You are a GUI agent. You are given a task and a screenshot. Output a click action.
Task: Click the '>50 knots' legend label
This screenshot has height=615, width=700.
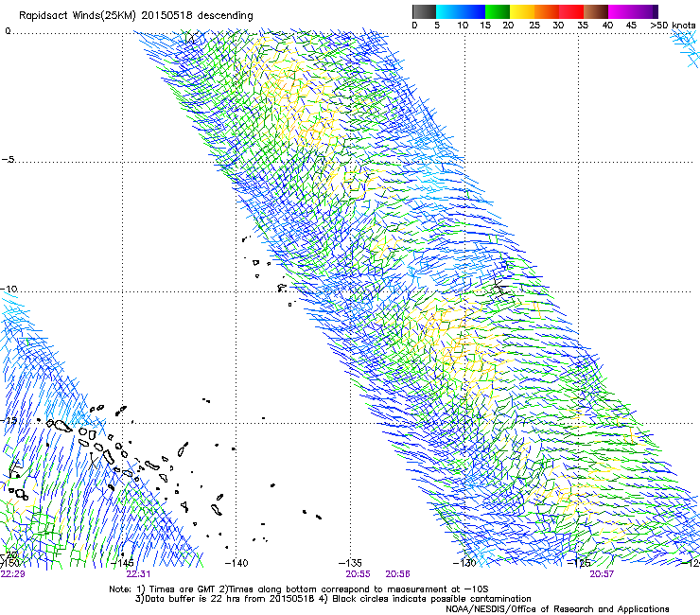tap(673, 26)
